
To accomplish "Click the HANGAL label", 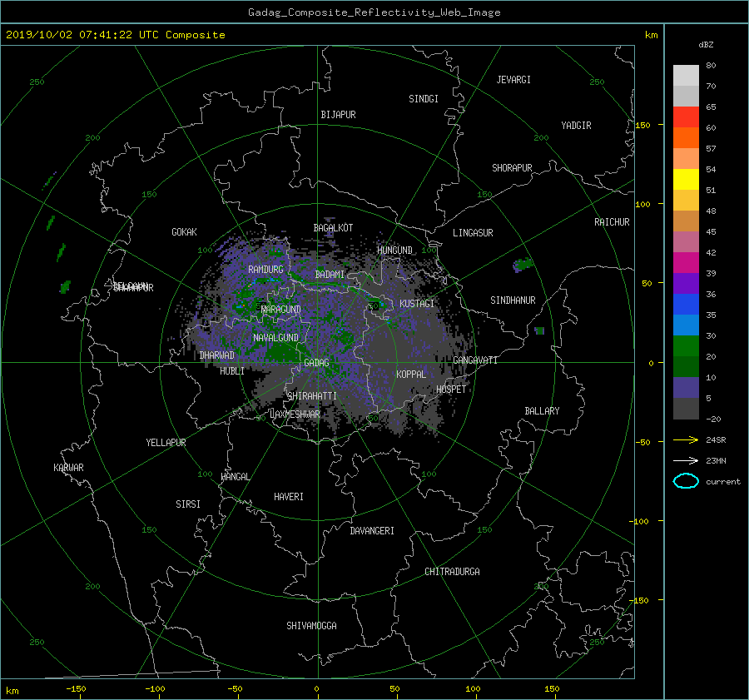I will click(236, 477).
